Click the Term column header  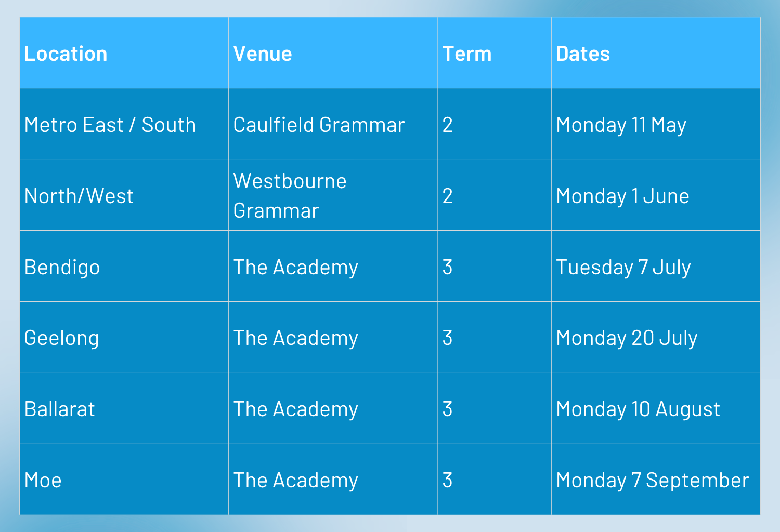[467, 54]
